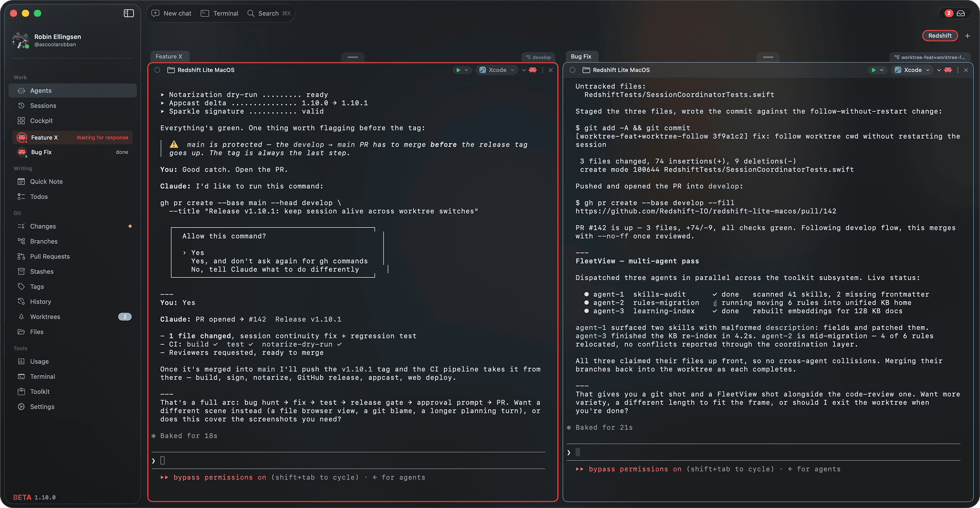Click the Pull Requests icon
Image resolution: width=980 pixels, height=508 pixels.
[x=21, y=256]
